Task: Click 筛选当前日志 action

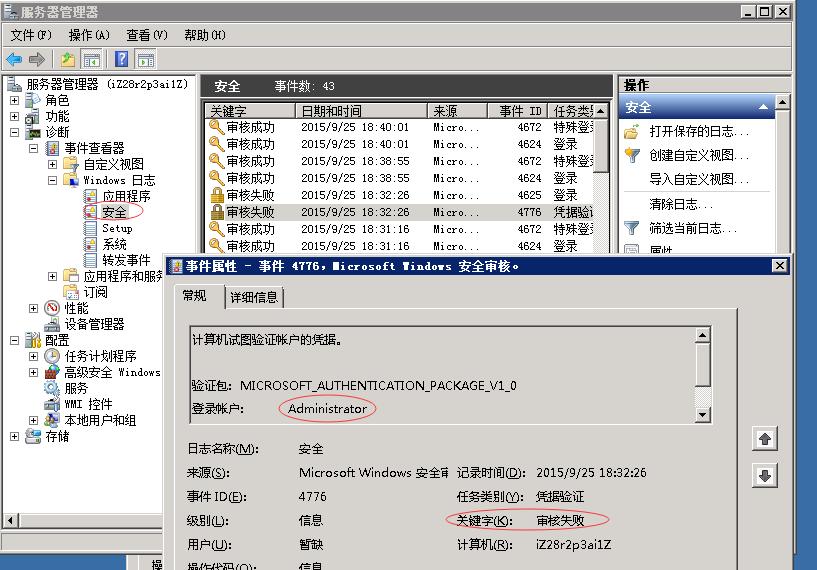Action: (692, 228)
